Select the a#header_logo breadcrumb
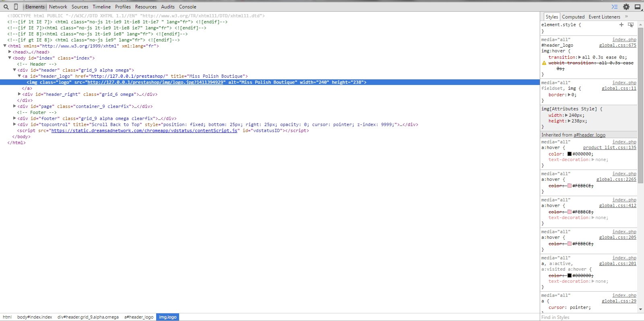 [x=139, y=317]
